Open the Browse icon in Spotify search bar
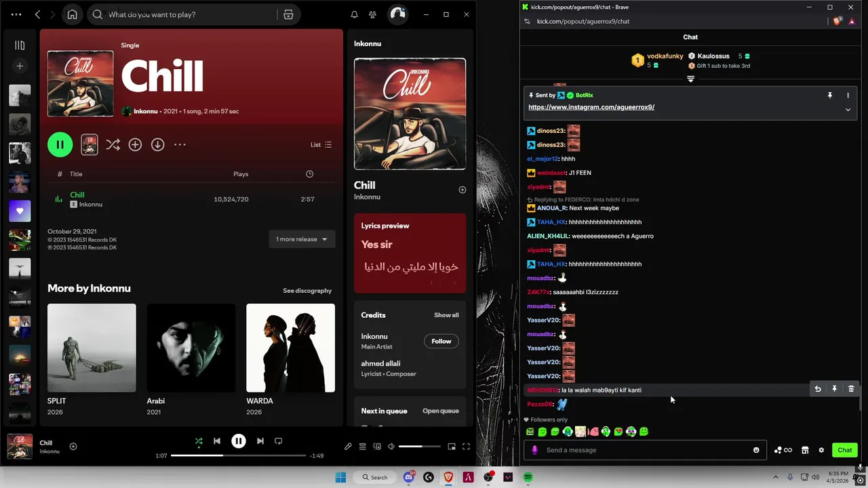 pos(288,14)
